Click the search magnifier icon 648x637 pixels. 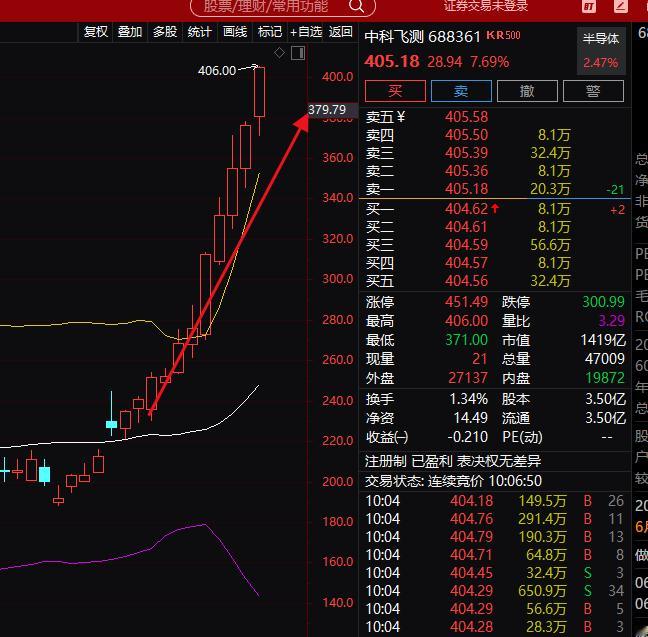click(357, 6)
